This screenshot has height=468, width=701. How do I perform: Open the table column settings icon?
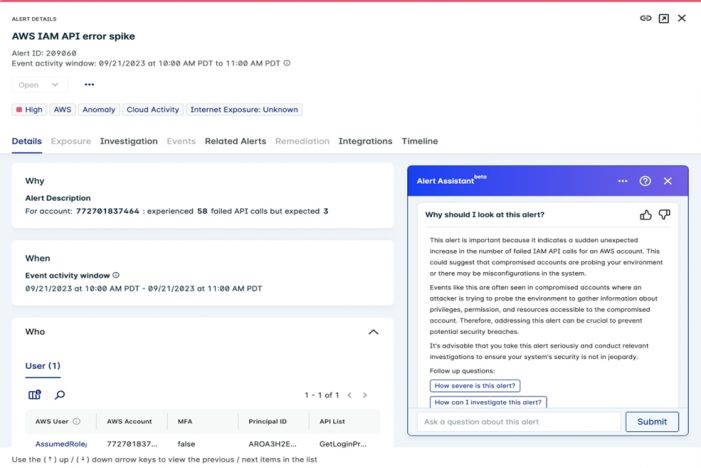click(34, 395)
